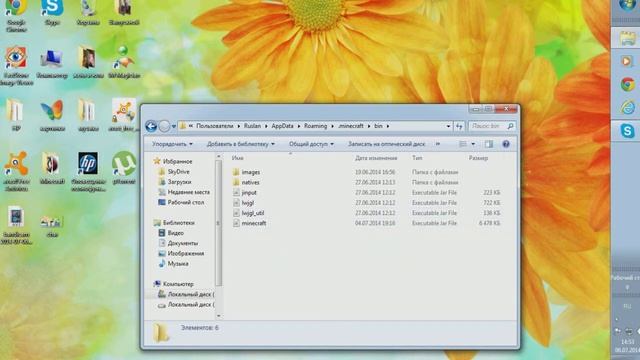The height and width of the screenshot is (360, 640).
Task: Open Explorer folder icon in side taskbar
Action: coord(627,38)
